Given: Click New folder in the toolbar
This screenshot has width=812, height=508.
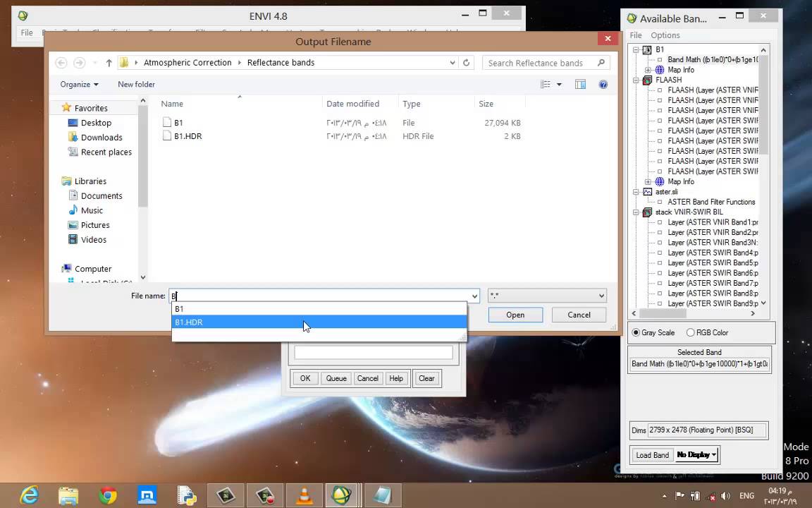Looking at the screenshot, I should click(x=136, y=84).
